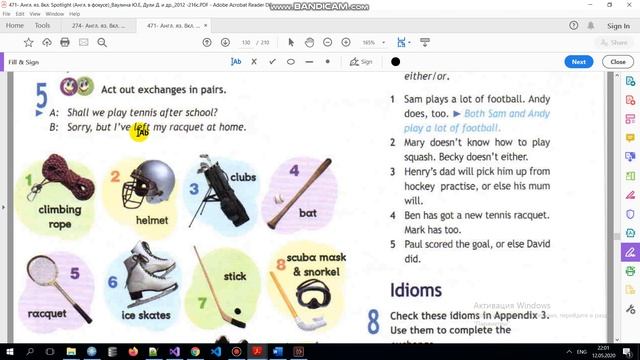Screen dimensions: 640x360
Task: Select the crossmark X tool
Action: click(254, 62)
